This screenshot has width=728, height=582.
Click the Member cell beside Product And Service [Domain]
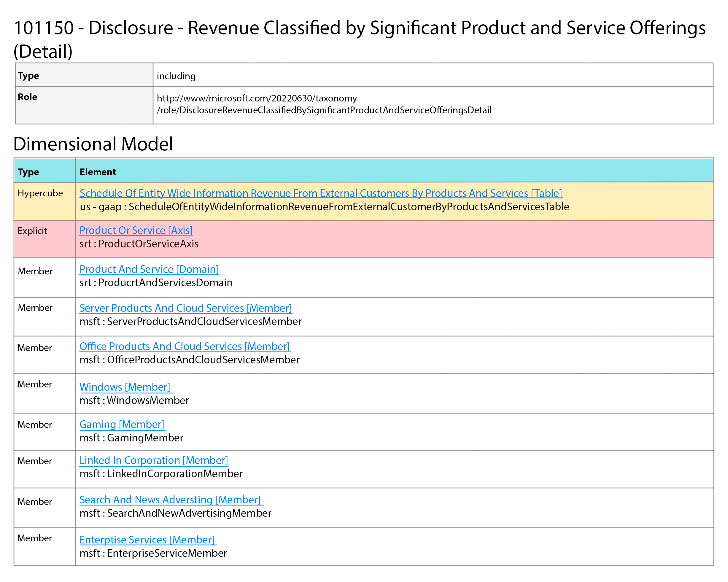pos(44,277)
